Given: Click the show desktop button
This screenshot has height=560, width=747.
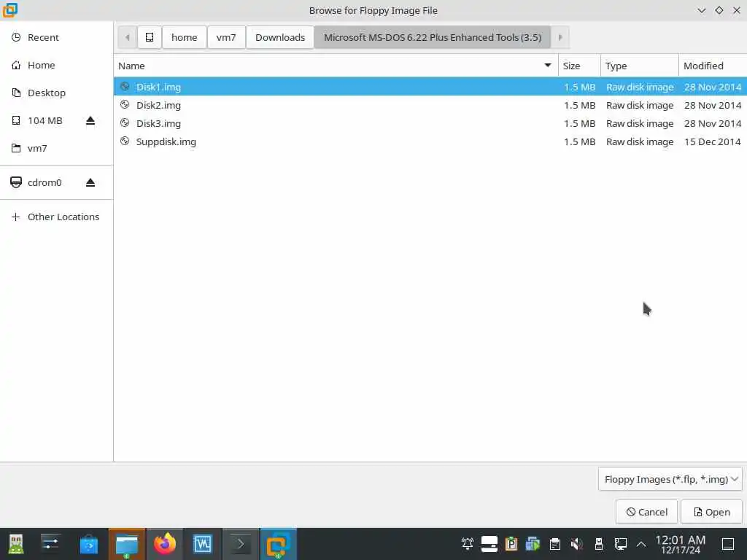Looking at the screenshot, I should [x=729, y=544].
